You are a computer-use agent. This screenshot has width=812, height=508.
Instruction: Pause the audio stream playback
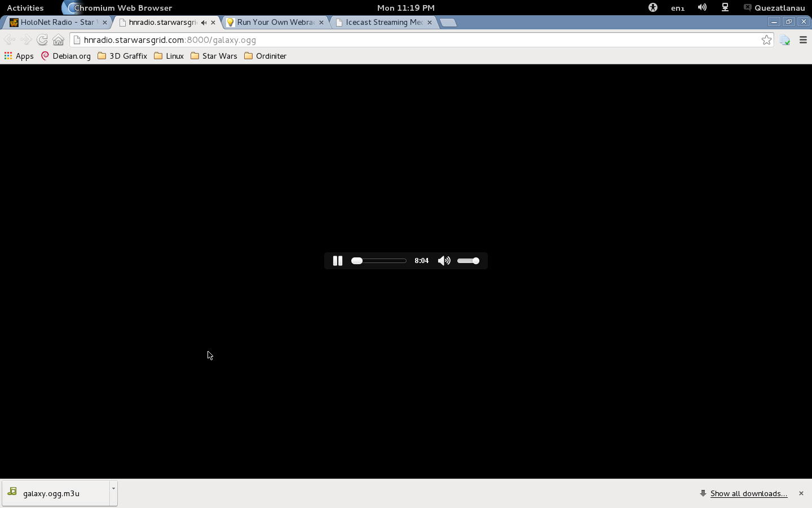click(338, 261)
